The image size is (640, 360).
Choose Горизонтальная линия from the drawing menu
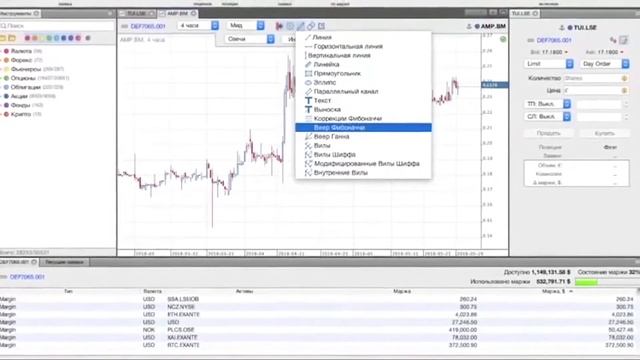348,46
